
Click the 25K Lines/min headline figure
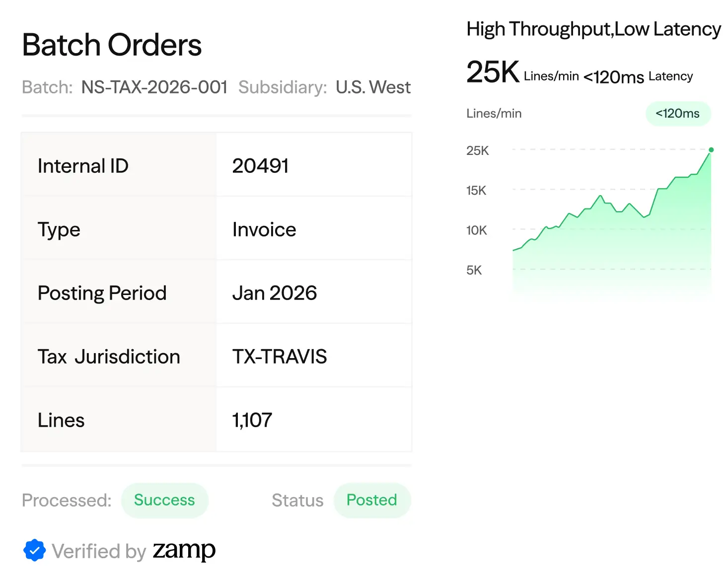(493, 73)
